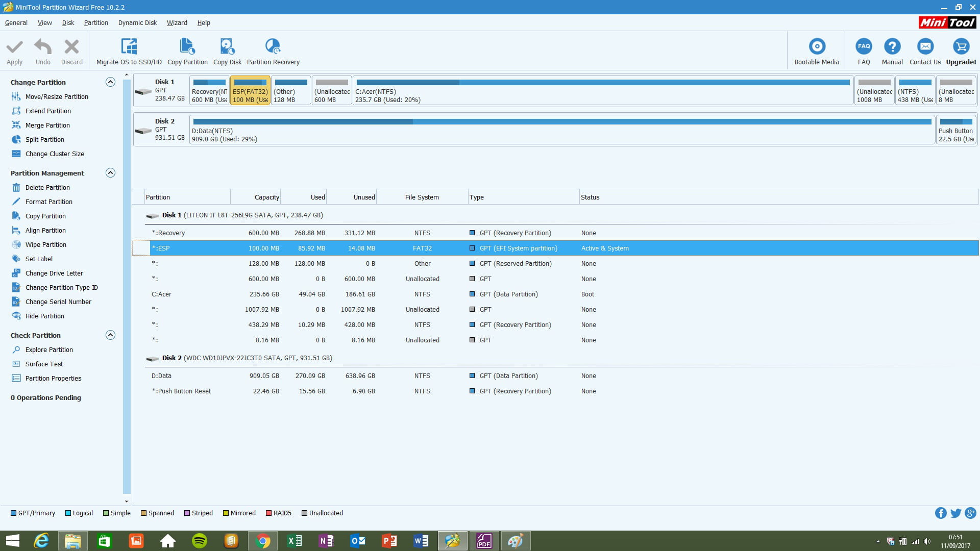Select C:Acer block in disk map
Screen dimensions: 980x551
point(603,91)
